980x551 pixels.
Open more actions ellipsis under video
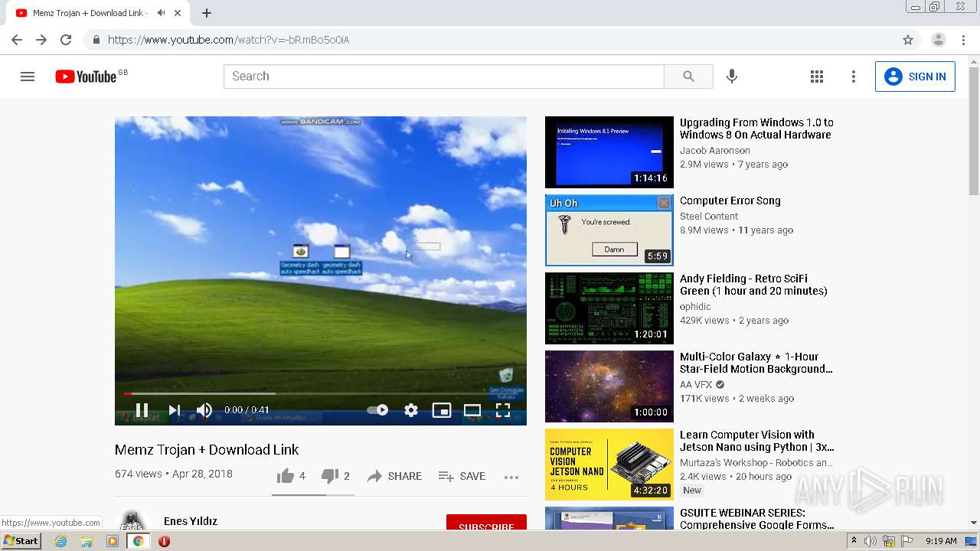(511, 477)
